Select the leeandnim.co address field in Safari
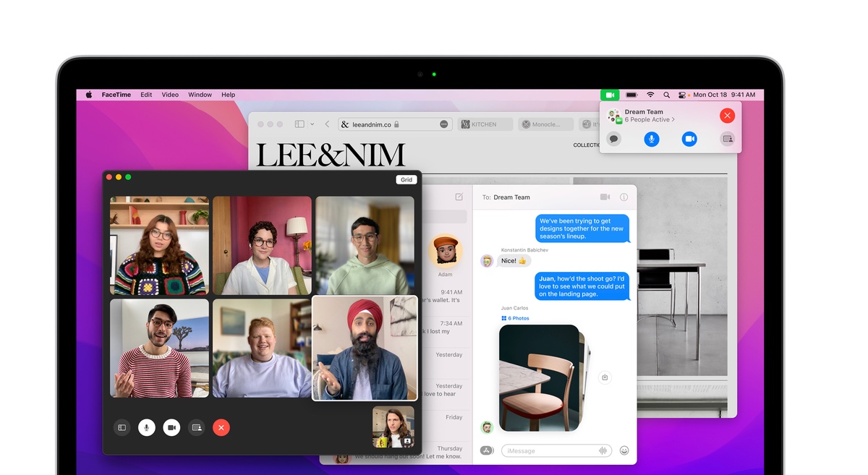The height and width of the screenshot is (475, 868). click(396, 124)
